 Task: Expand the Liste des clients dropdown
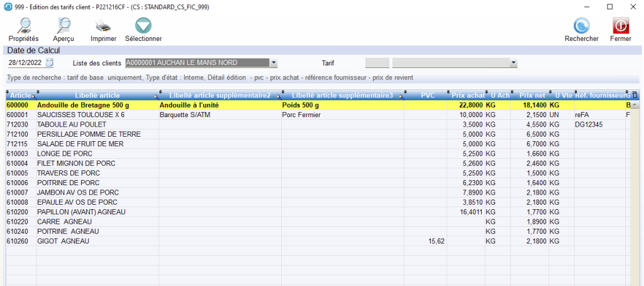click(274, 63)
